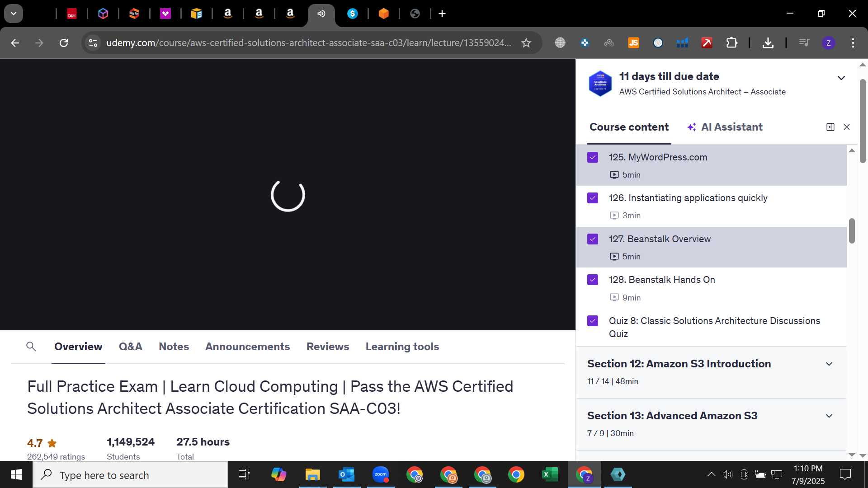The height and width of the screenshot is (488, 868).
Task: Uncheck lecture 125 MyWordPress.com checkbox
Action: tap(593, 157)
